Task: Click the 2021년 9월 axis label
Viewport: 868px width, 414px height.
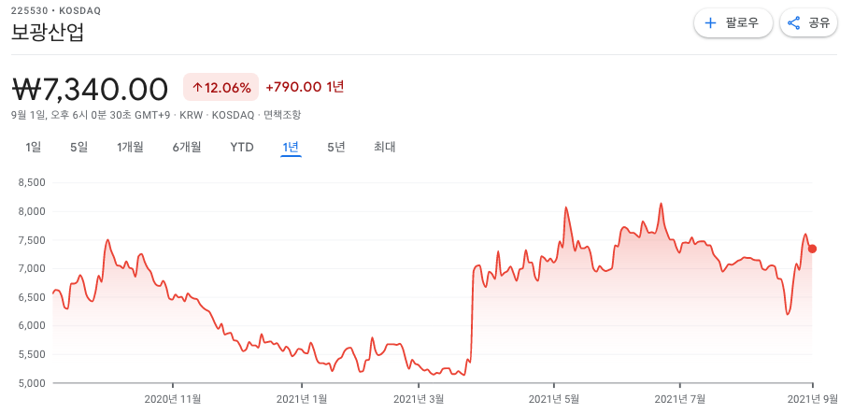Action: [x=813, y=398]
